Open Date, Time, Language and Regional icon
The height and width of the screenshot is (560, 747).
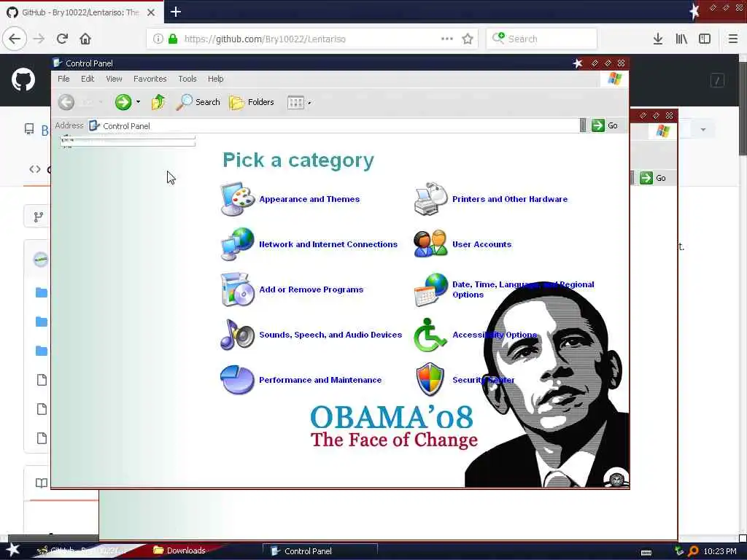tap(430, 289)
